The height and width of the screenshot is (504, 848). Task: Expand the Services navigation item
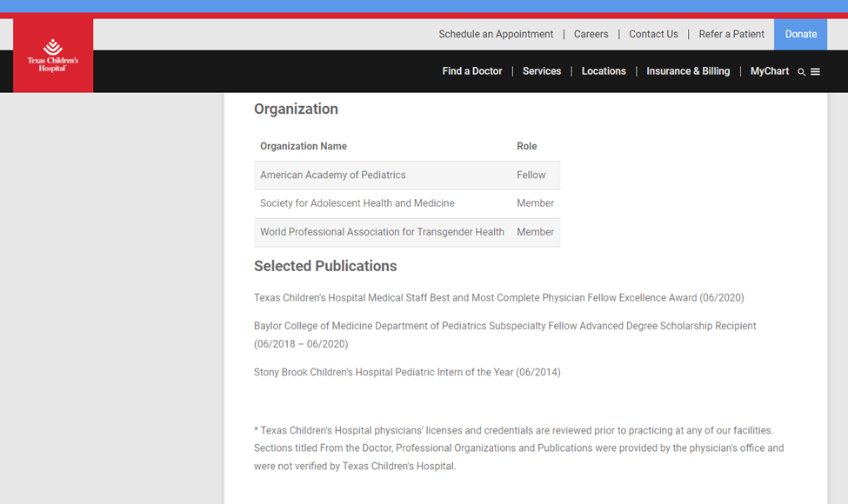coord(542,71)
